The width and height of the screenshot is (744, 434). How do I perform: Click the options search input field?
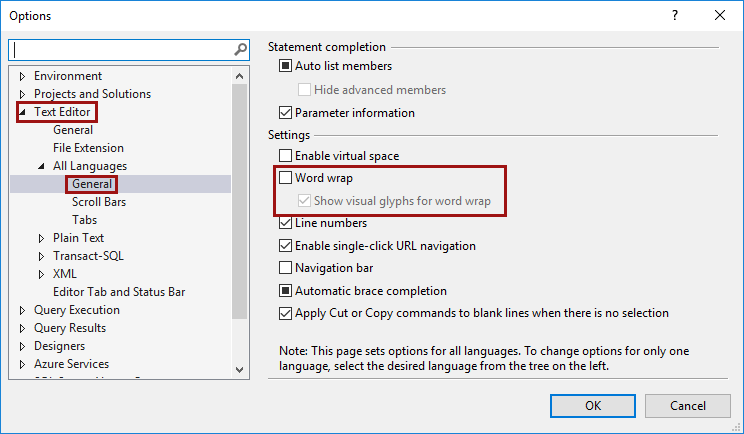click(x=120, y=49)
